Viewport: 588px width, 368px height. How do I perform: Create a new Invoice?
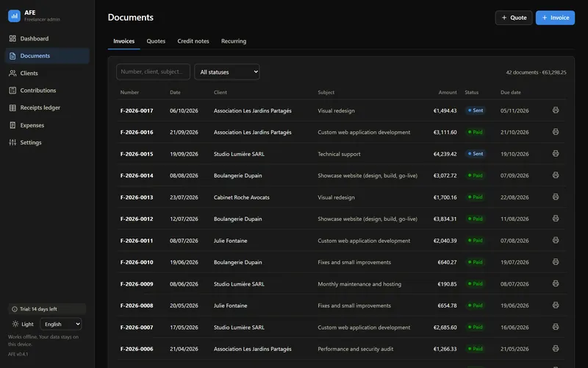[x=555, y=18]
